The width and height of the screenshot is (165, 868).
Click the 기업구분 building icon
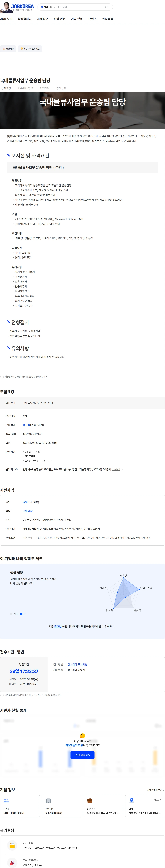pyautogui.click(x=48, y=800)
